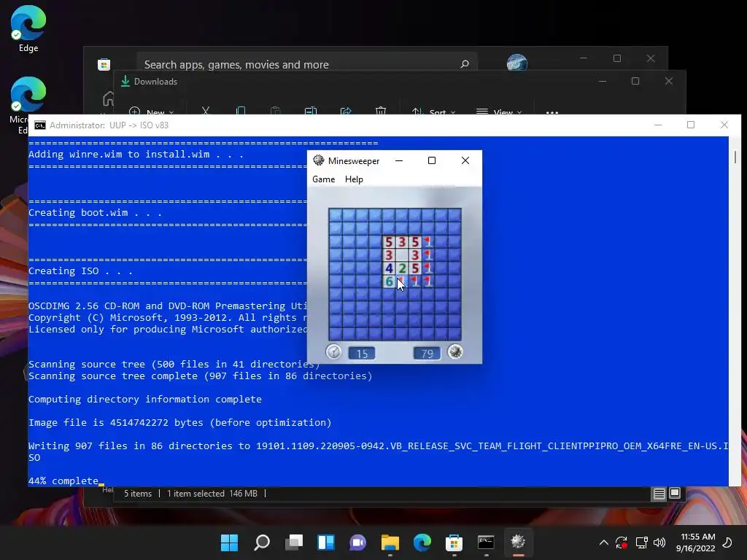
Task: Open the focus assist moon notification icon
Action: point(727,542)
